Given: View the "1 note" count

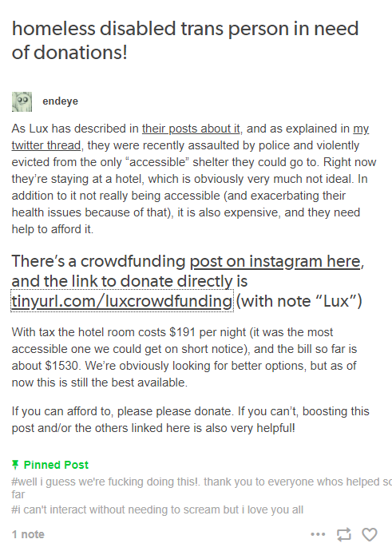Looking at the screenshot, I should [x=28, y=534].
